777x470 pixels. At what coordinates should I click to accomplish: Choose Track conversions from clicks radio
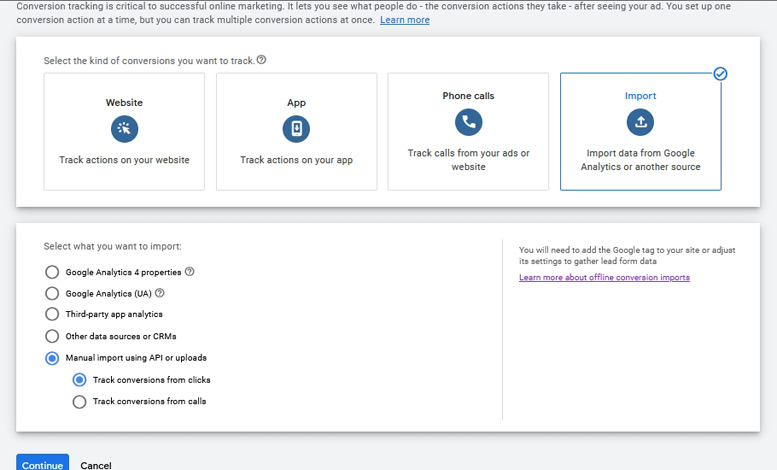tap(79, 380)
